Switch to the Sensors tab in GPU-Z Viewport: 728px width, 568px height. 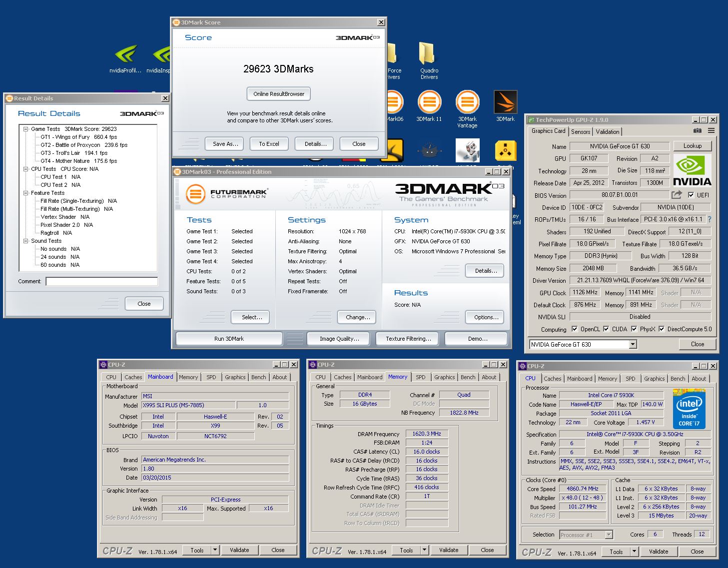[581, 131]
